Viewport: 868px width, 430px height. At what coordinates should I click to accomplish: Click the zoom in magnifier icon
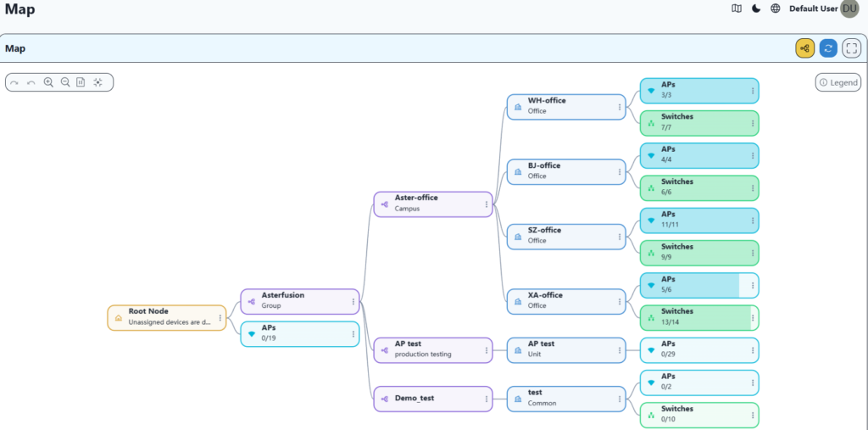(48, 82)
